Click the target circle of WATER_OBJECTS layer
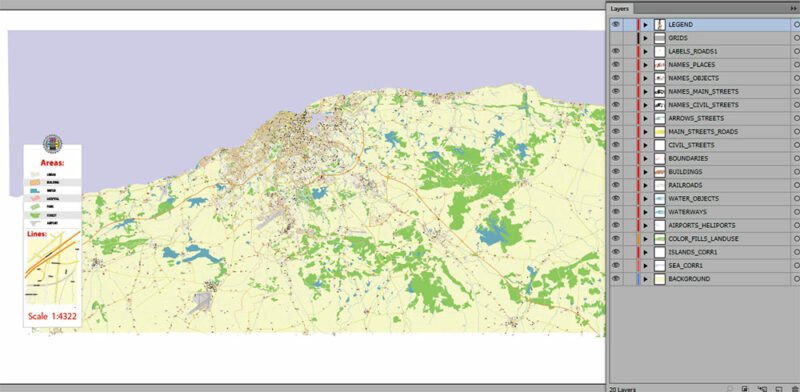 point(797,199)
